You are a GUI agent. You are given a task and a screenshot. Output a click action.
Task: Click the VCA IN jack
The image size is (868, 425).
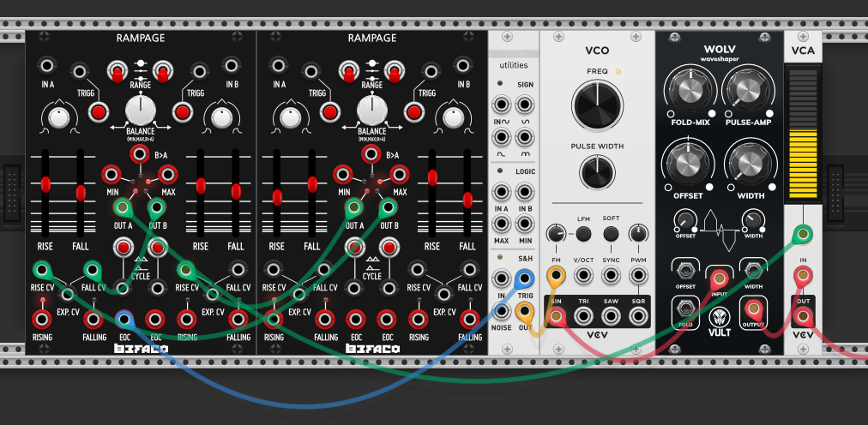(x=803, y=275)
